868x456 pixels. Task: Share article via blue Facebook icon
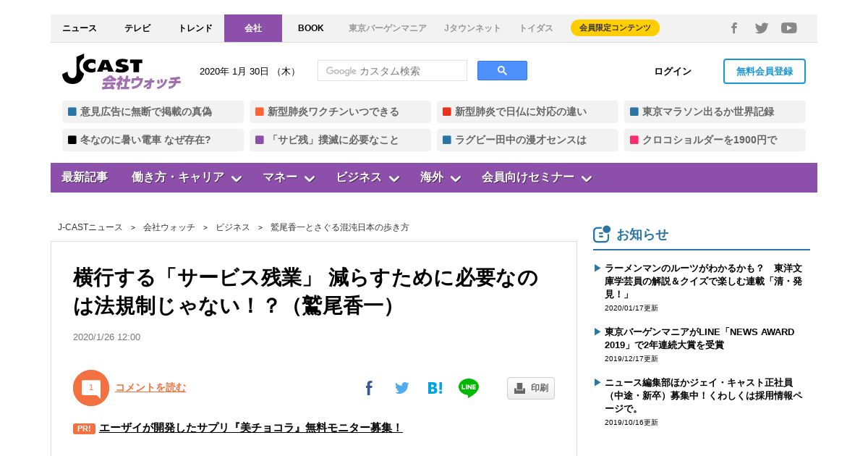[369, 388]
